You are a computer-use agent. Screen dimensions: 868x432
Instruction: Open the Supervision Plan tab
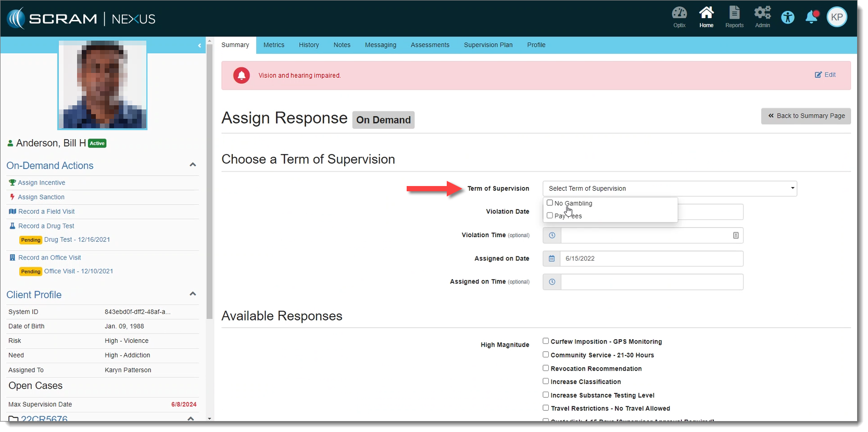coord(488,45)
